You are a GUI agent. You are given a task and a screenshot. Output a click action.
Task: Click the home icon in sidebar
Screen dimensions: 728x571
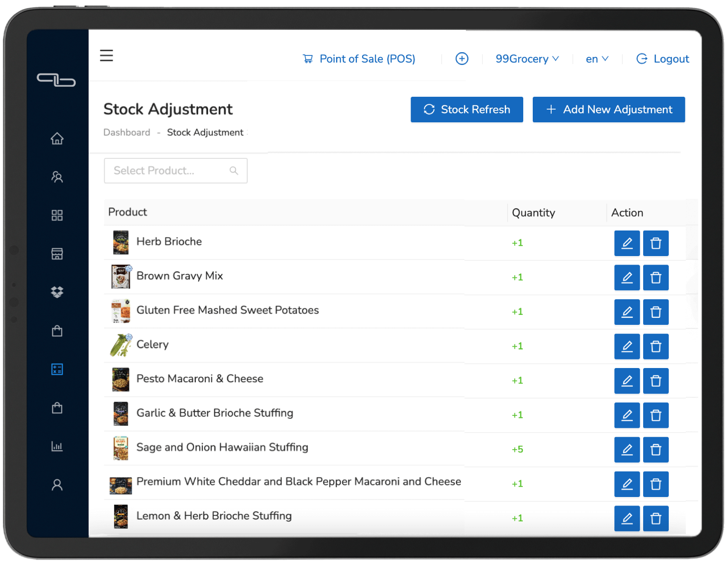pyautogui.click(x=57, y=138)
